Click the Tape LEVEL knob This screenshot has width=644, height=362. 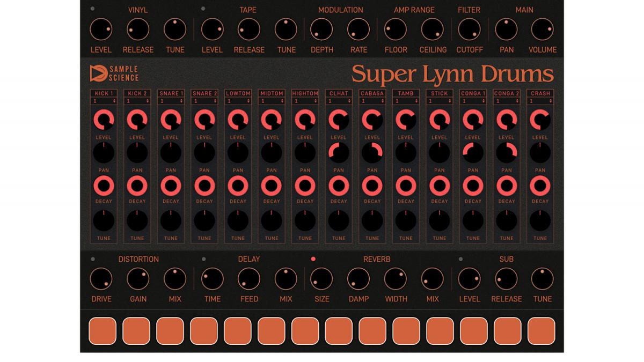(x=212, y=29)
